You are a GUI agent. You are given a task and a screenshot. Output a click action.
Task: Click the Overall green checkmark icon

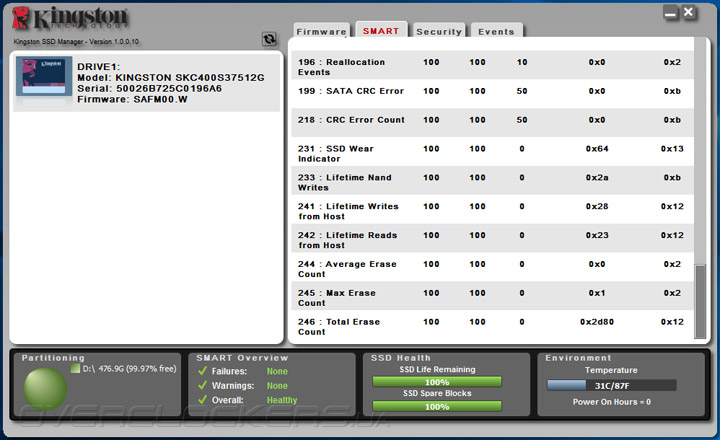click(202, 400)
